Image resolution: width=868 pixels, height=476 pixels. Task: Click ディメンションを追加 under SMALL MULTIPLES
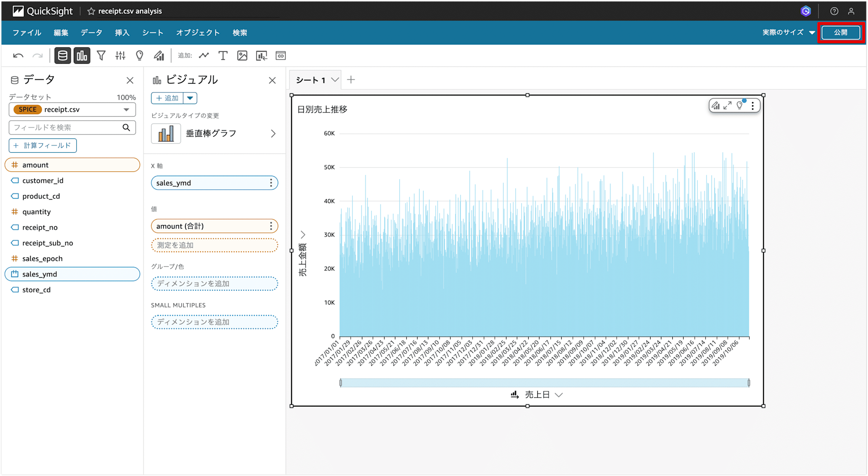214,322
